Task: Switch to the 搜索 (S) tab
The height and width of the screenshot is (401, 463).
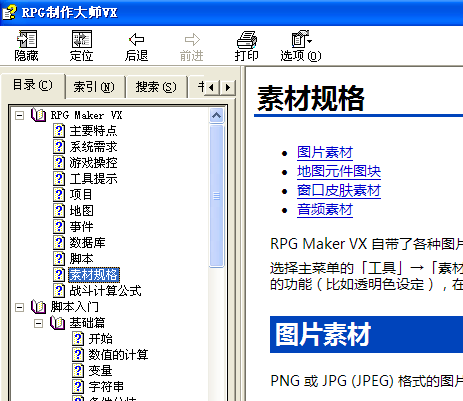Action: click(x=156, y=87)
